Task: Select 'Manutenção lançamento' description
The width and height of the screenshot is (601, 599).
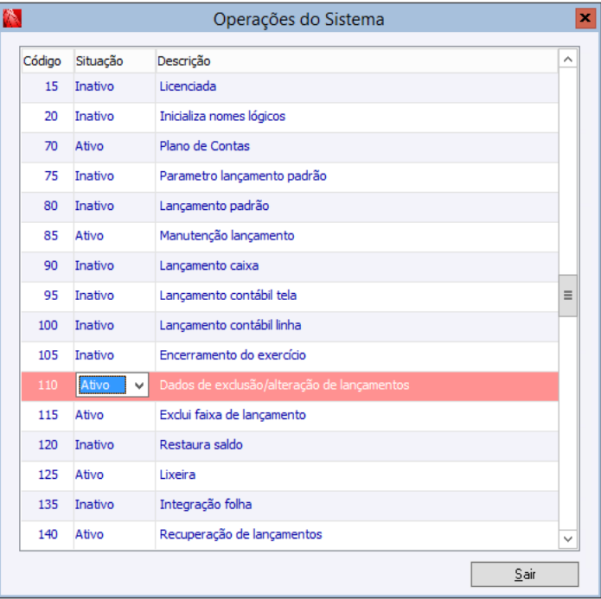Action: click(x=227, y=236)
